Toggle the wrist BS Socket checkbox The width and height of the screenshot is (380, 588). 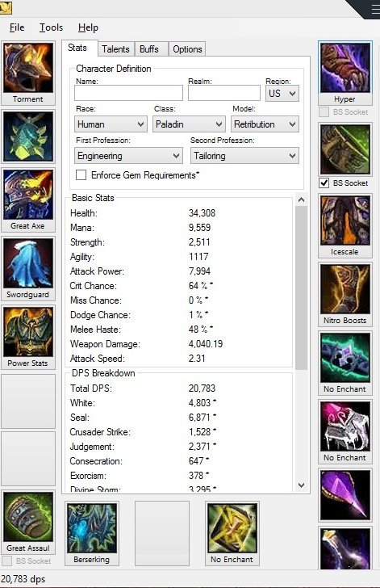pos(6,561)
